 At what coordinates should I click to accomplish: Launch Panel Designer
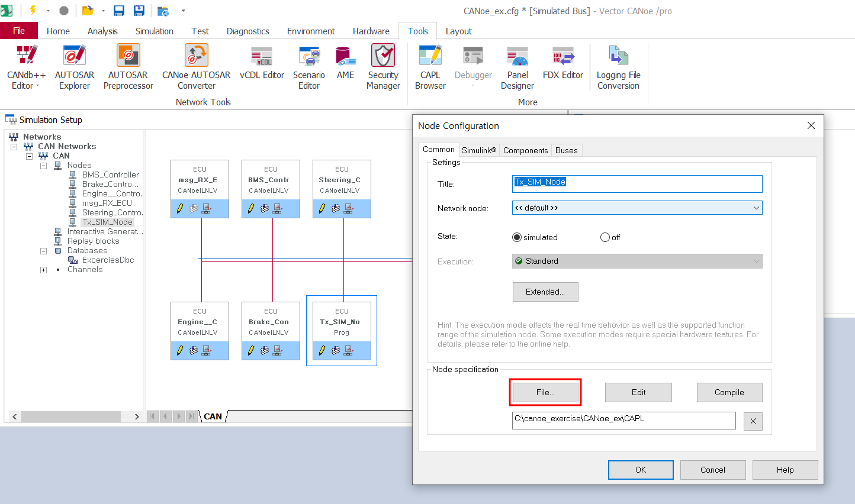(517, 67)
